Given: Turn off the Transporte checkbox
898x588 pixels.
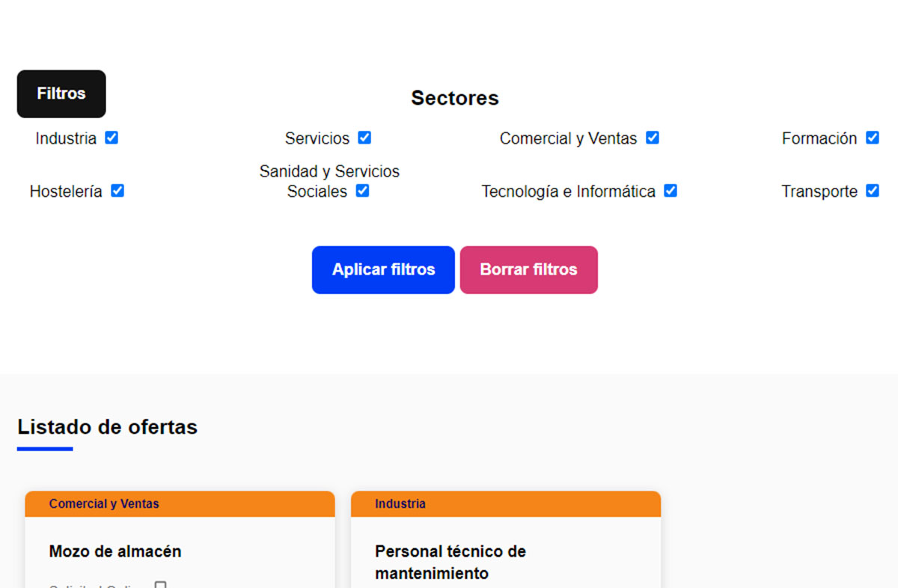Looking at the screenshot, I should click(872, 191).
